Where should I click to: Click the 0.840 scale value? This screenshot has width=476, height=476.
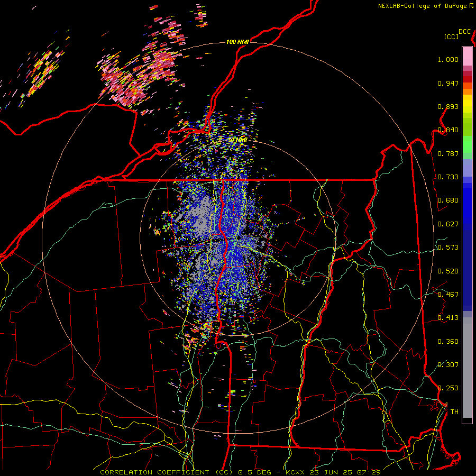[x=448, y=130]
